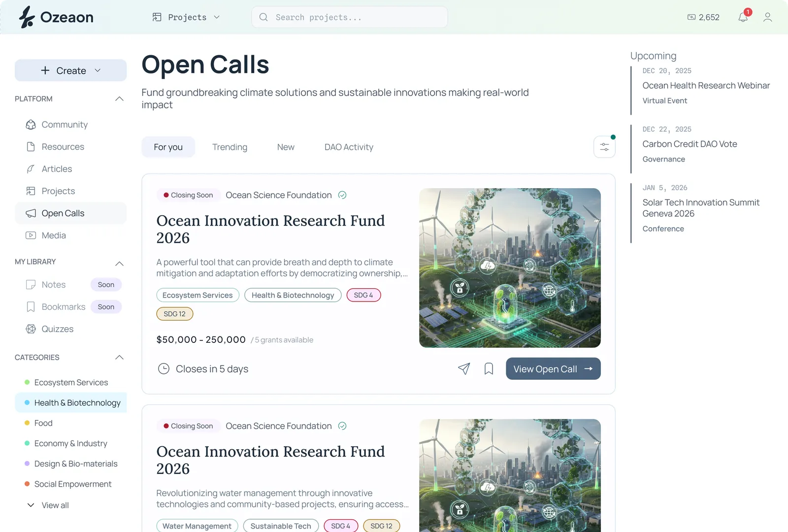Screen dimensions: 788x532
Task: Click first card's Closing Soon badge
Action: click(x=188, y=195)
